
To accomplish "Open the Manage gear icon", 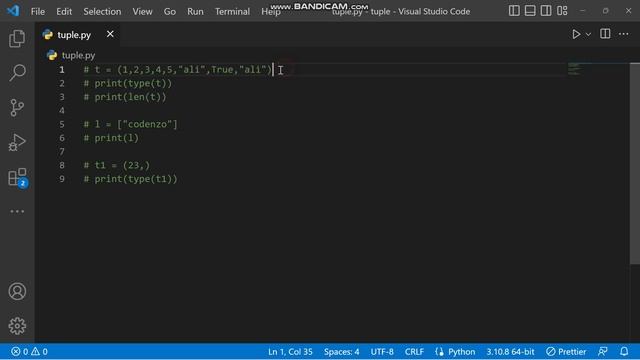I will [17, 326].
